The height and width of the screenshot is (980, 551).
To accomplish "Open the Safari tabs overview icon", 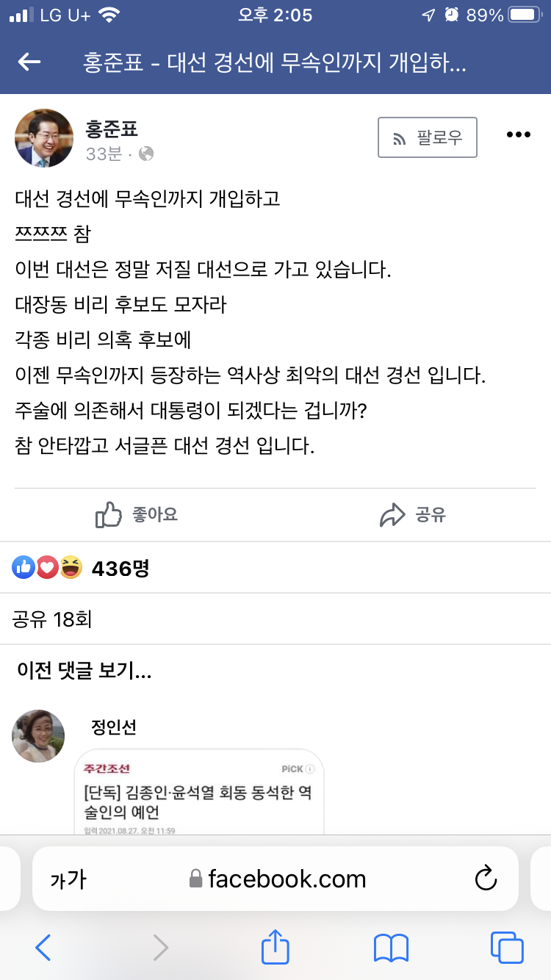I will (506, 948).
